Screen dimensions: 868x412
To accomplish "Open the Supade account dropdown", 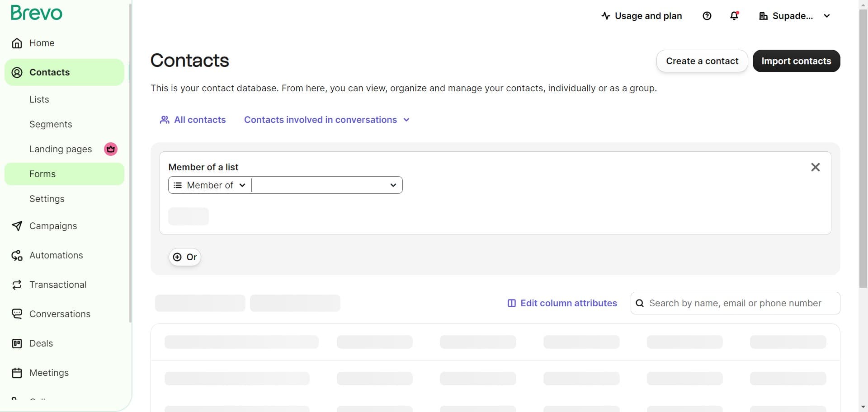I will pyautogui.click(x=794, y=15).
